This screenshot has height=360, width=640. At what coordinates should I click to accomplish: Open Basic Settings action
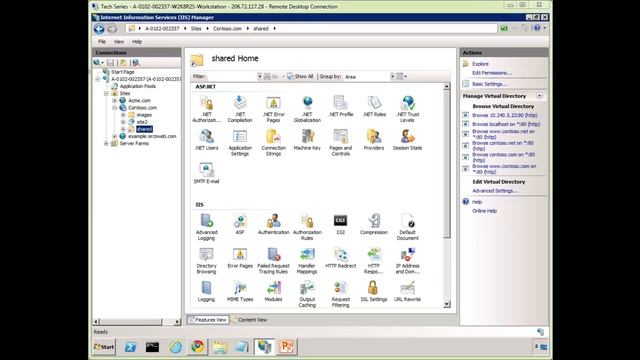(489, 84)
